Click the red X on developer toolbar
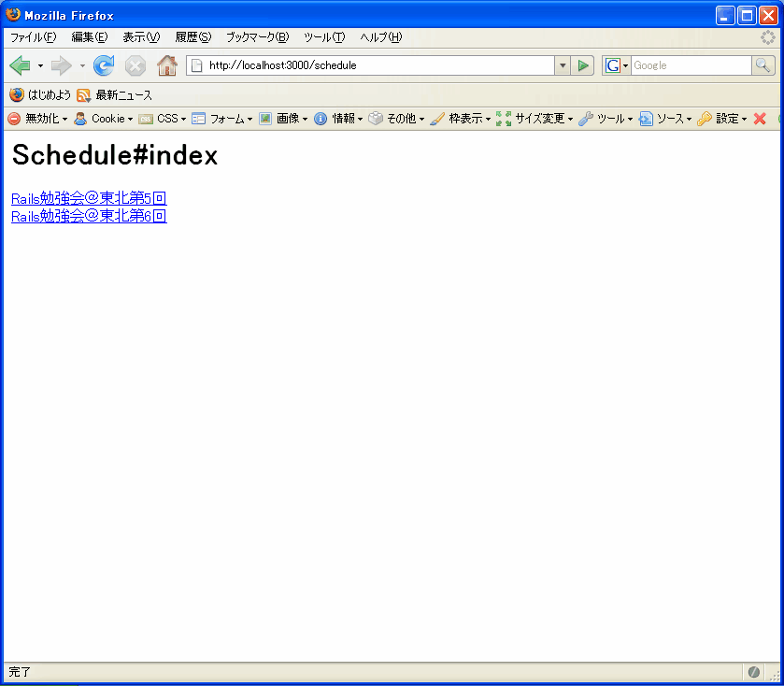784x686 pixels. 760,119
